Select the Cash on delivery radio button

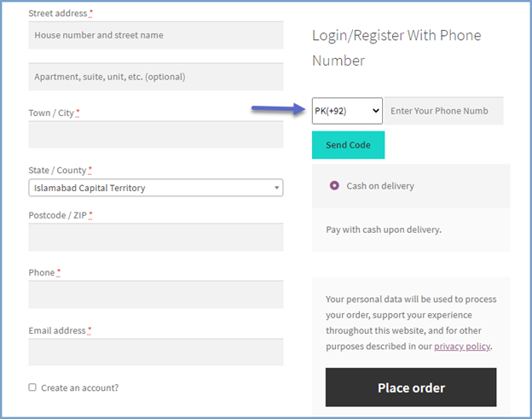pyautogui.click(x=334, y=185)
